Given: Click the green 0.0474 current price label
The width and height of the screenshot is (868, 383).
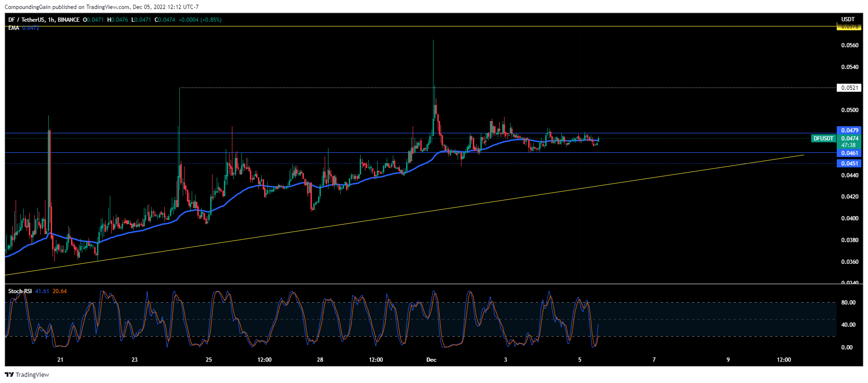Looking at the screenshot, I should coord(850,139).
